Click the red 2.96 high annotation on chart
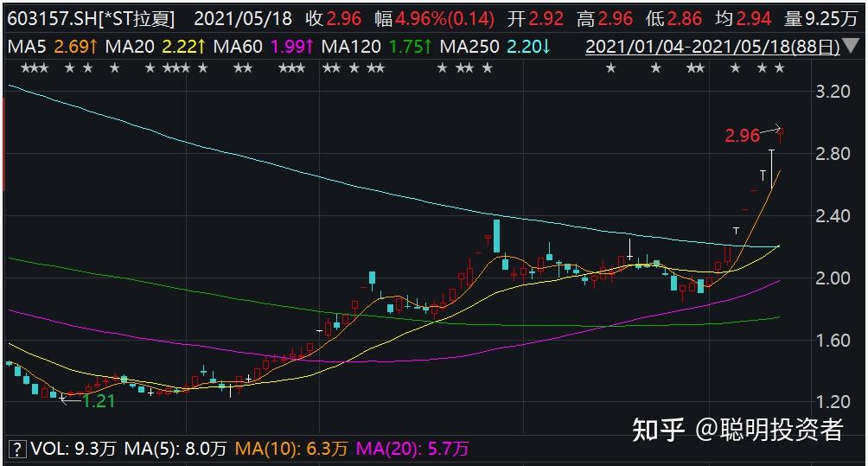Viewport: 868px width, 466px height. tap(743, 136)
